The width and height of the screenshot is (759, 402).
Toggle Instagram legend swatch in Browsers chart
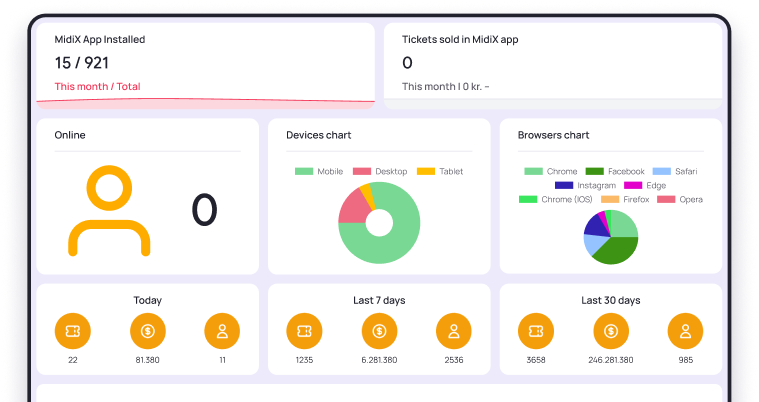(564, 186)
